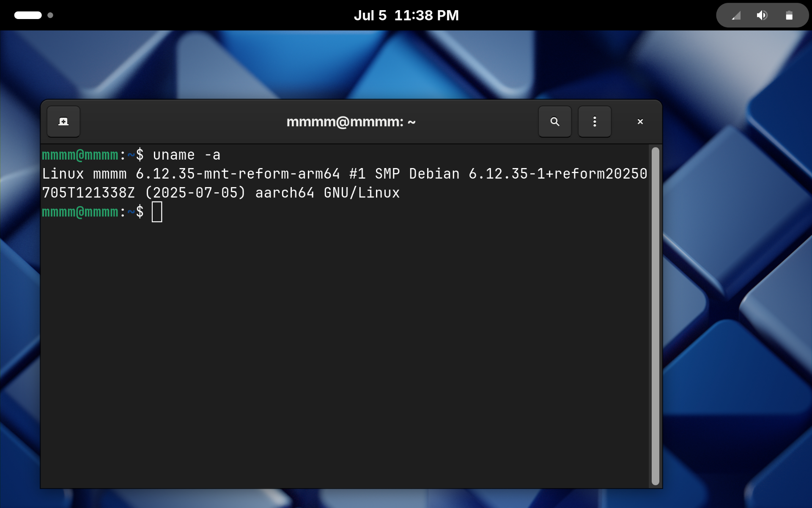
Task: Click the volume speaker icon
Action: click(762, 16)
